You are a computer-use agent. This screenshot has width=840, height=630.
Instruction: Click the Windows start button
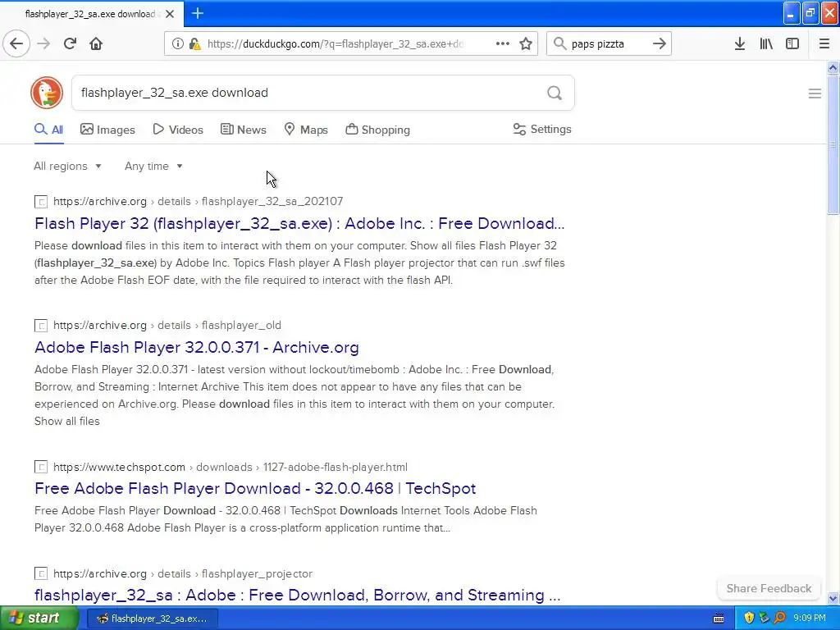click(39, 619)
